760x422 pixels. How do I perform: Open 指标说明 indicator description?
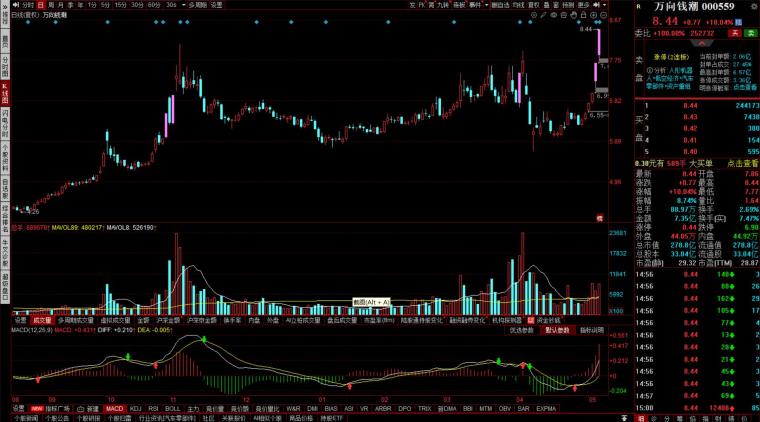pyautogui.click(x=592, y=330)
